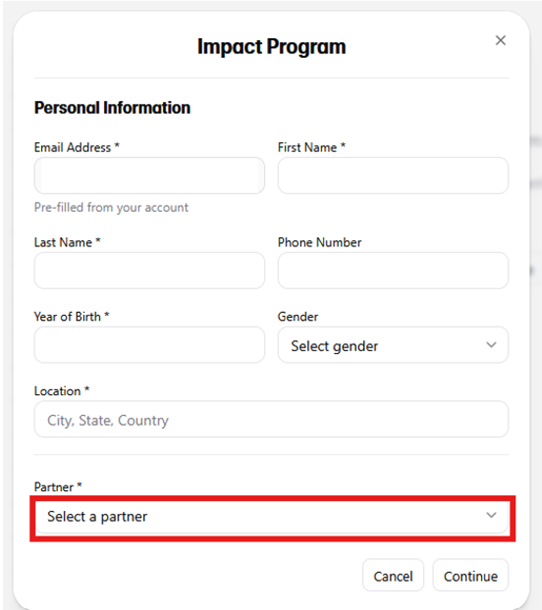The image size is (542, 610).
Task: Open the Select gender dropdown
Action: pos(393,345)
